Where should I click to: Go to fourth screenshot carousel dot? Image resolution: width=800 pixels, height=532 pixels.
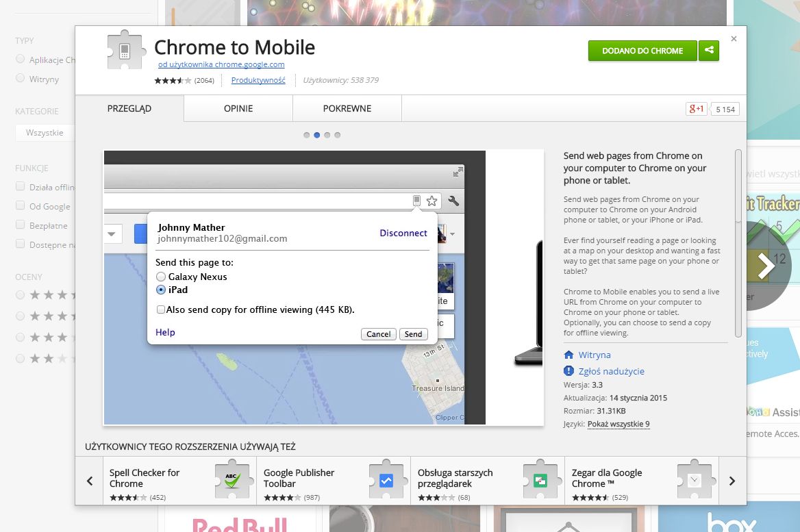(337, 135)
